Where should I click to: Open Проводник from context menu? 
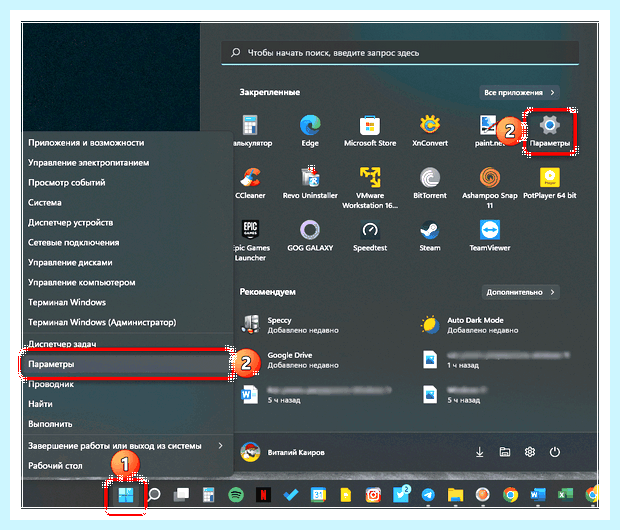click(x=127, y=384)
